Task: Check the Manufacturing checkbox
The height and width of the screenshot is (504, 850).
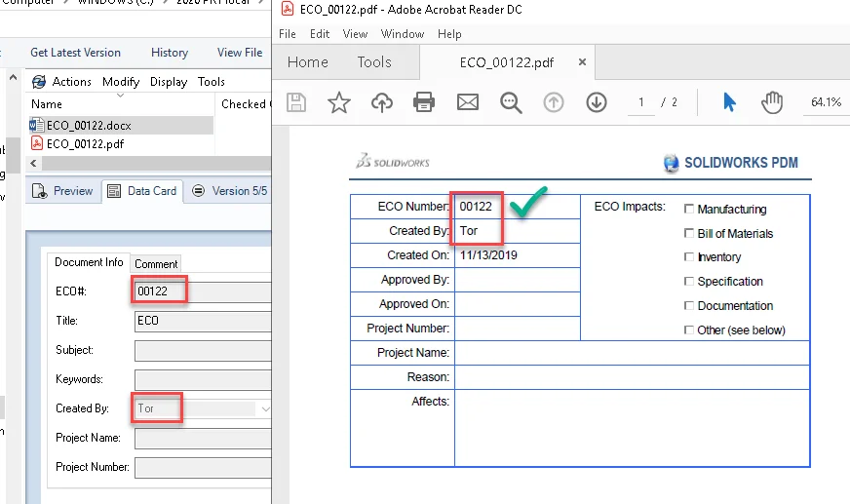Action: 689,209
